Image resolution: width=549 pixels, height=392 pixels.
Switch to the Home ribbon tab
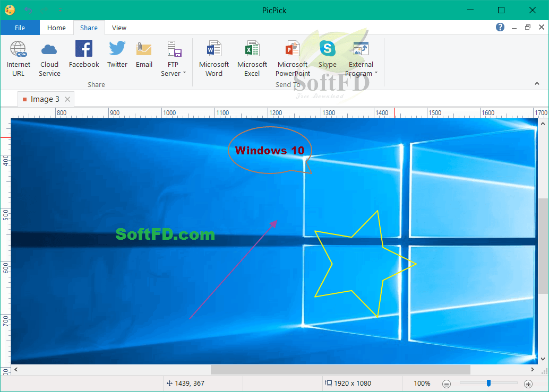tap(56, 28)
